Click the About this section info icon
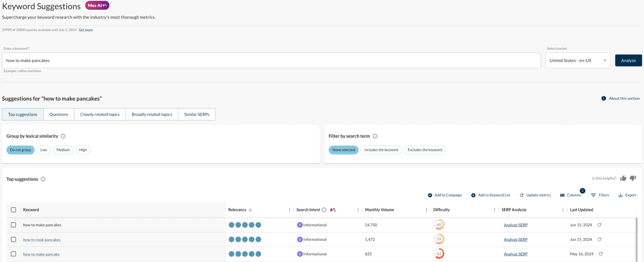Viewport: 644px width, 262px height. tap(604, 98)
